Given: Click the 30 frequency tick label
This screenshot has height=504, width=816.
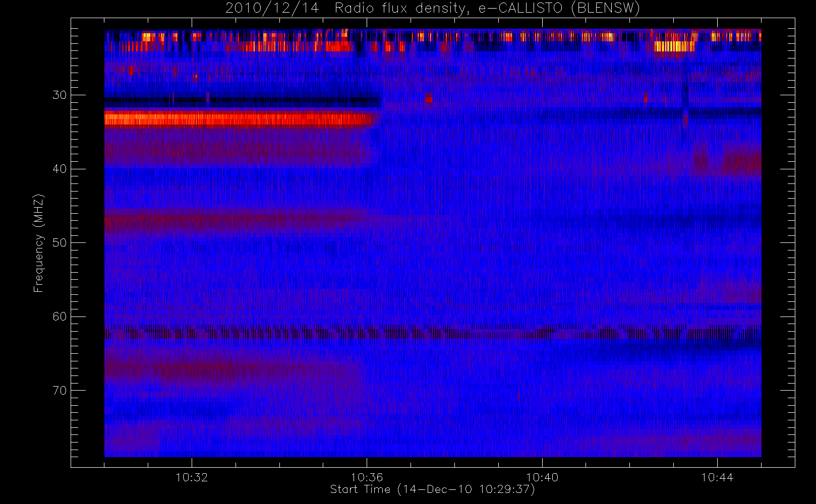Looking at the screenshot, I should click(x=60, y=95).
